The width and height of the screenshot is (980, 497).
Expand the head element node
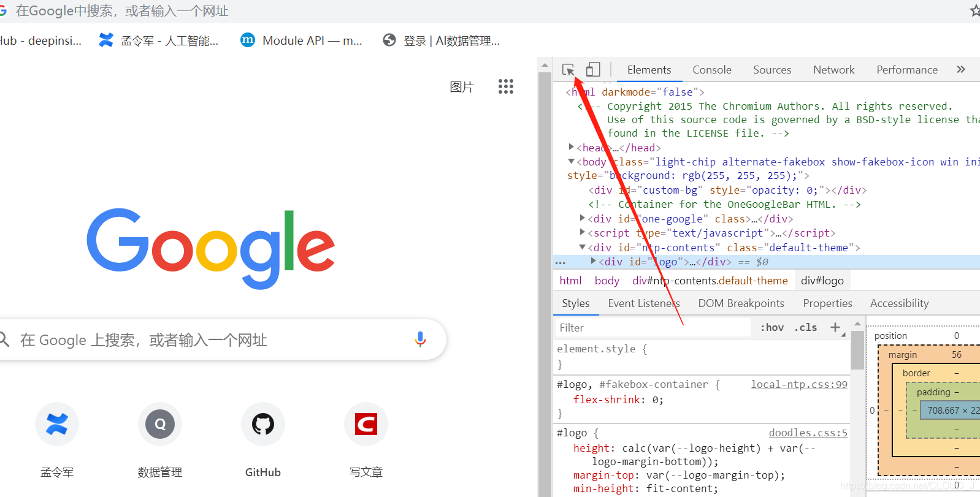572,147
